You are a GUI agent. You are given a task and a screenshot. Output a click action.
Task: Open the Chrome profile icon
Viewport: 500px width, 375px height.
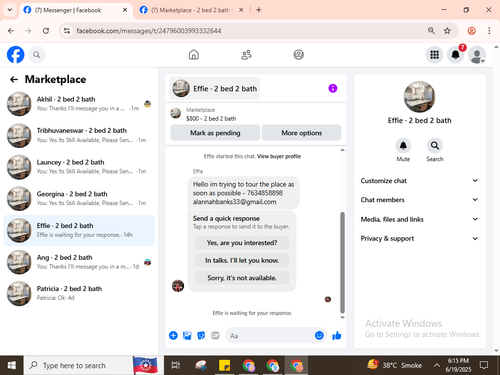[472, 31]
